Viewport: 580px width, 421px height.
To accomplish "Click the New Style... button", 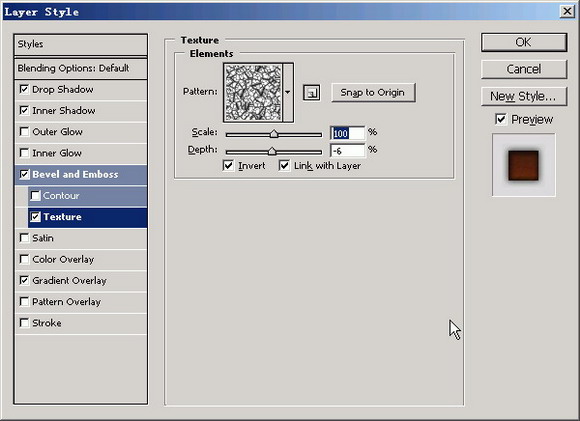I will 524,96.
